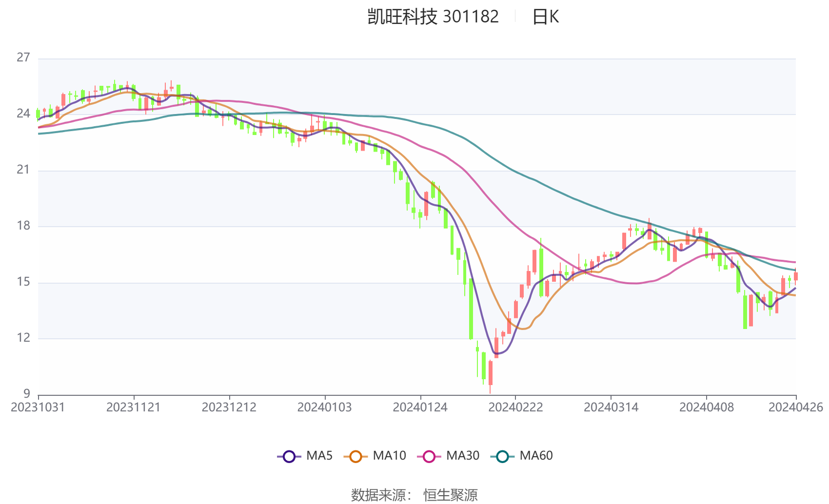This screenshot has width=829, height=504.
Task: Select the 20240314 date axis label
Action: 611,407
